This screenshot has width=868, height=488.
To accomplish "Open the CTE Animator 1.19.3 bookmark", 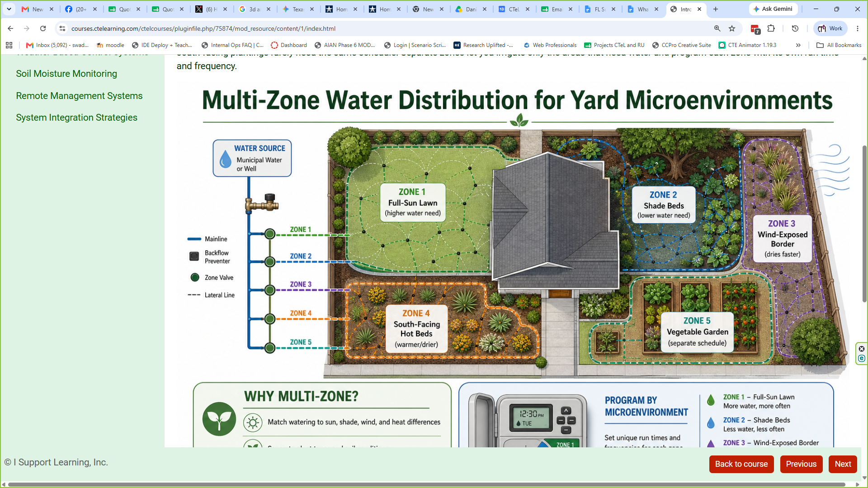I will 747,45.
